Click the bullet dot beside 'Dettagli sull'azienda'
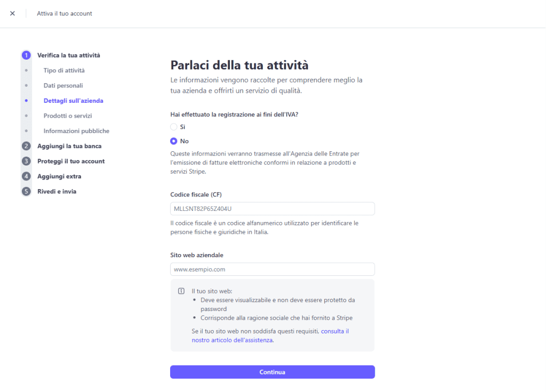 (26, 100)
